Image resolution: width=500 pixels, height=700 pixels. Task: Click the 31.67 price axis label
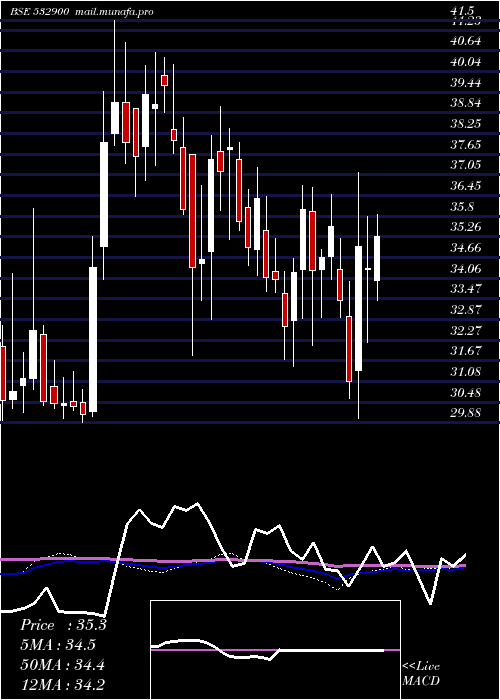466,351
